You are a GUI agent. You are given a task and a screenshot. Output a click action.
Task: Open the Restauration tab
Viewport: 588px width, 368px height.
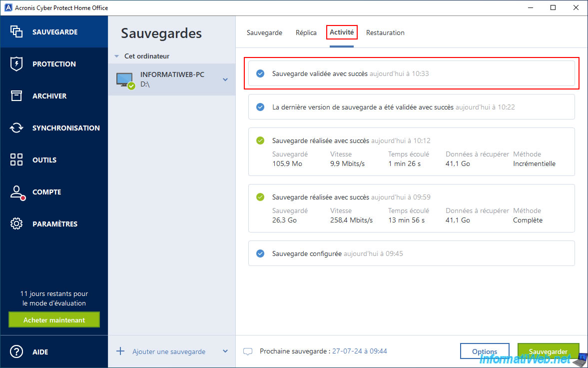point(385,32)
